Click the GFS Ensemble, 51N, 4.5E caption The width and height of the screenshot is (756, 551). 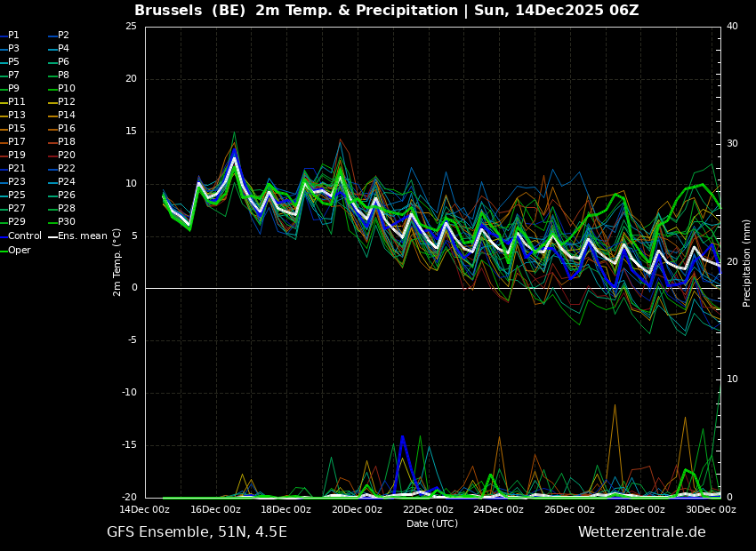tap(197, 532)
